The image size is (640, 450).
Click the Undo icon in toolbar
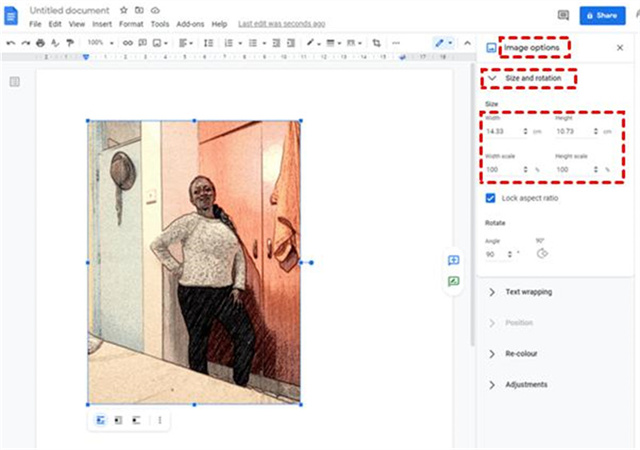coord(11,43)
